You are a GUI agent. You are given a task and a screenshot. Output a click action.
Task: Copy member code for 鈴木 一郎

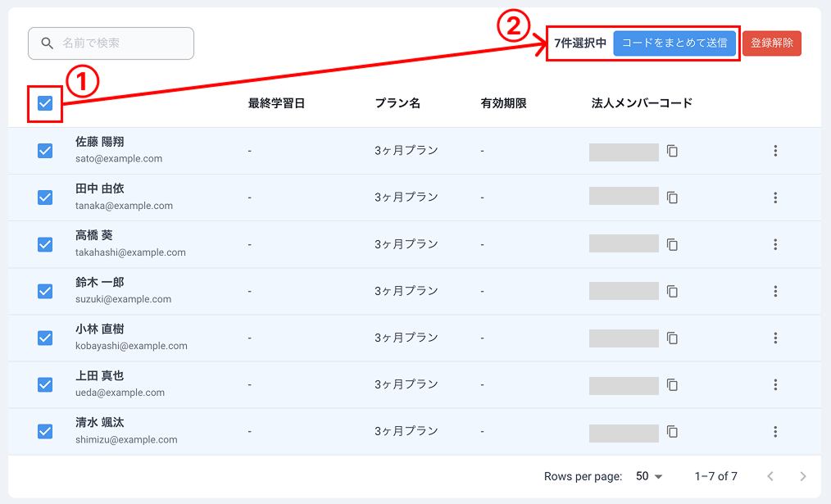click(x=672, y=291)
